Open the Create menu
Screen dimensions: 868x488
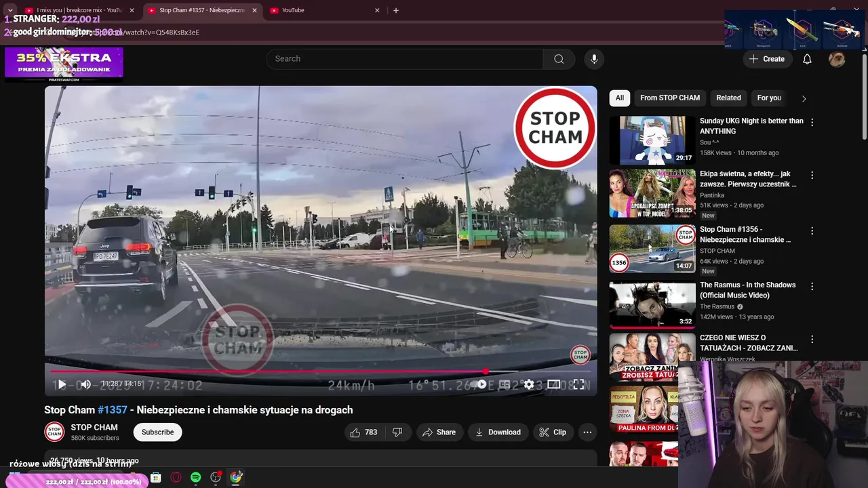[x=767, y=59]
